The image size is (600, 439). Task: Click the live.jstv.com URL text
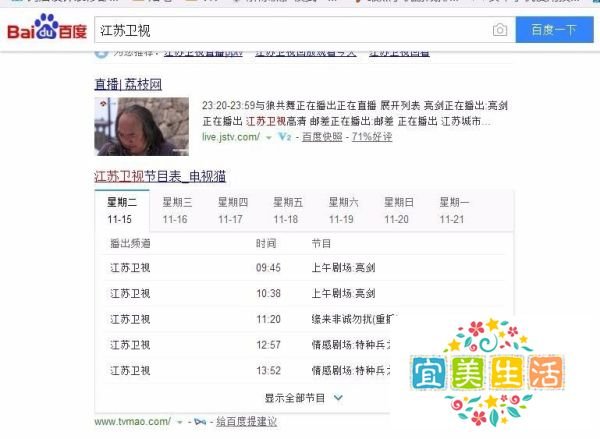point(231,137)
